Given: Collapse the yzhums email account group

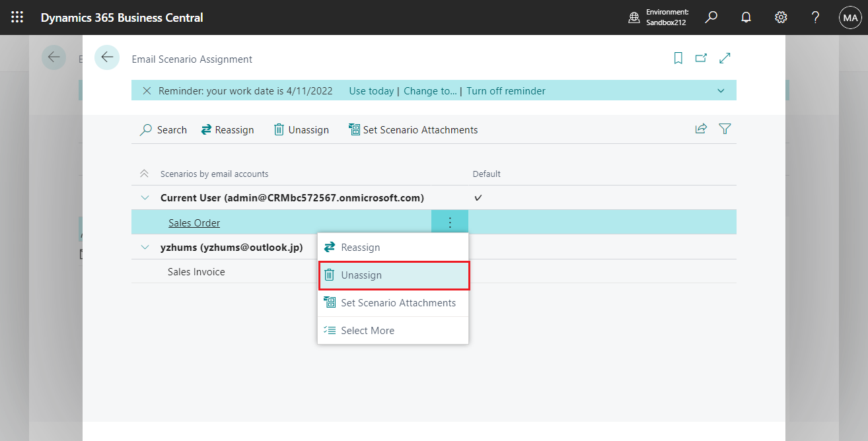Looking at the screenshot, I should point(145,247).
